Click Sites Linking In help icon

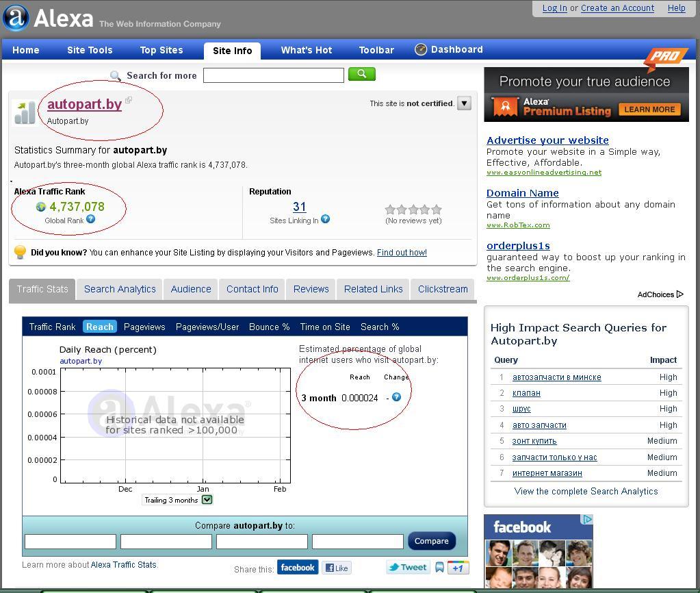(x=326, y=219)
